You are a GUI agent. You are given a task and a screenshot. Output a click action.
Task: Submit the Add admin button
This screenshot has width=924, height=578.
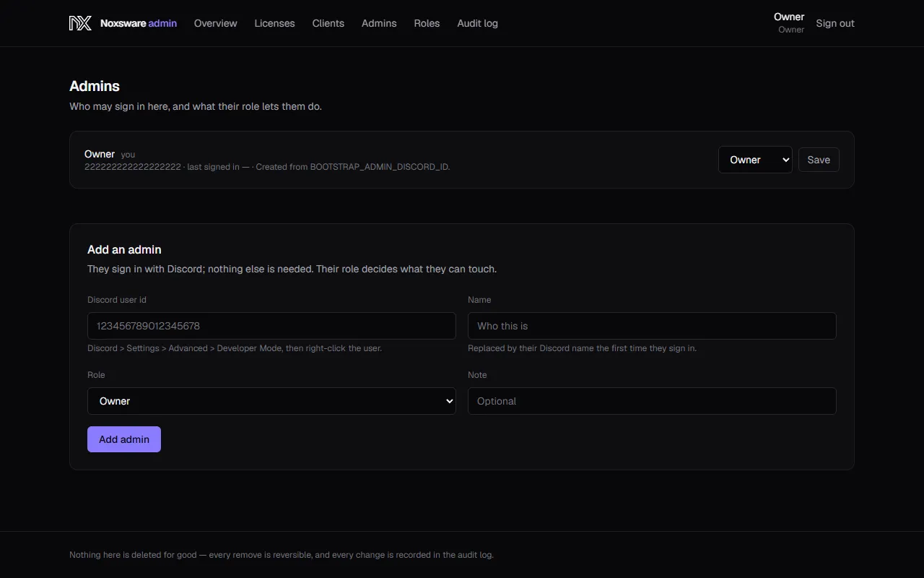124,439
